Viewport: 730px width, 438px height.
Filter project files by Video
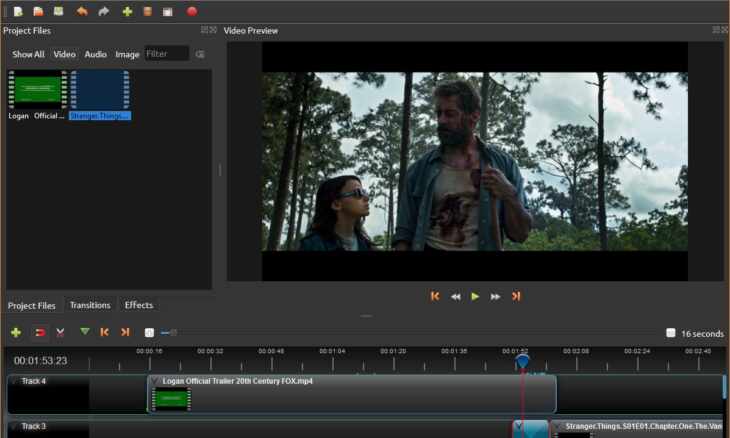64,54
